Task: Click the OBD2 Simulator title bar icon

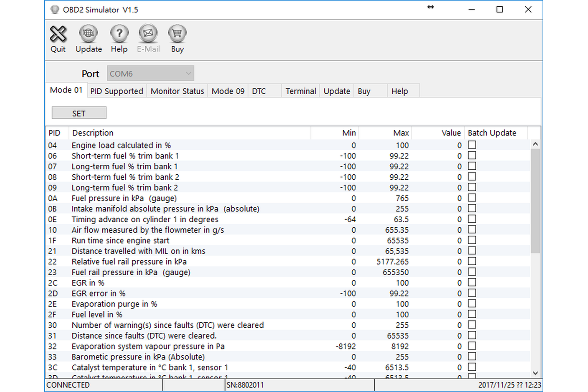Action: pyautogui.click(x=55, y=10)
